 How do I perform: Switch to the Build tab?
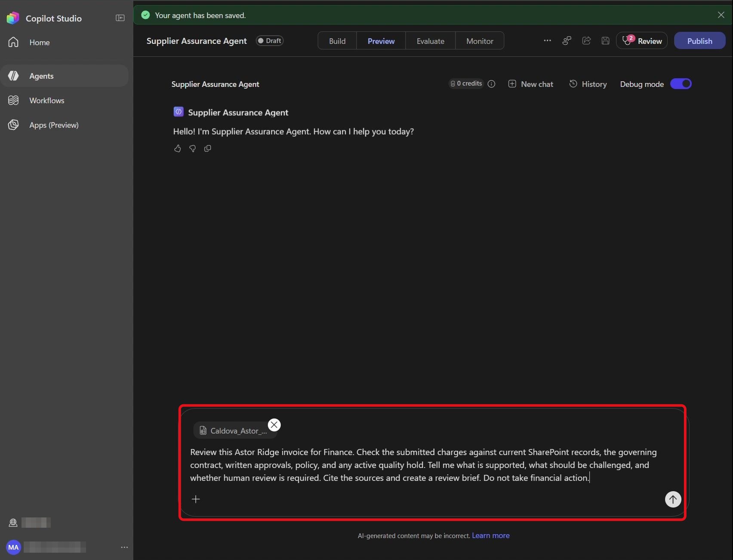(337, 41)
